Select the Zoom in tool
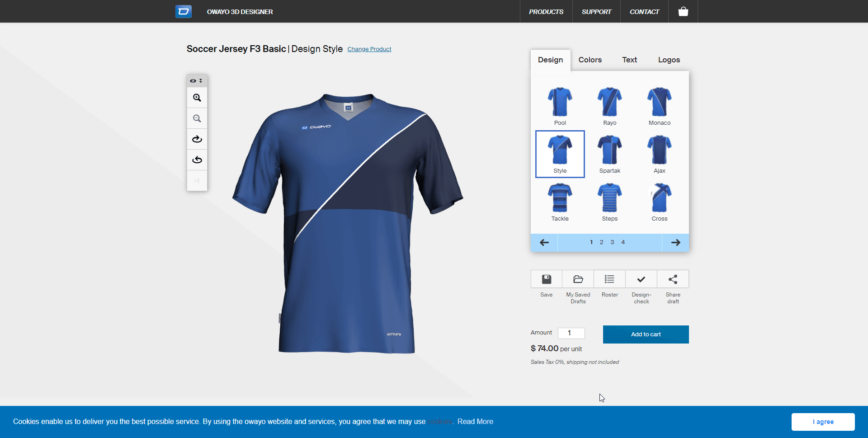Viewport: 868px width, 438px height. (x=197, y=97)
